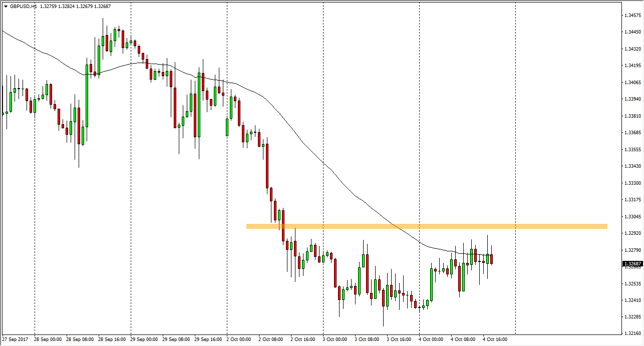The width and height of the screenshot is (644, 346).
Task: Click the 1.33045 level on the price scale
Action: coord(632,217)
